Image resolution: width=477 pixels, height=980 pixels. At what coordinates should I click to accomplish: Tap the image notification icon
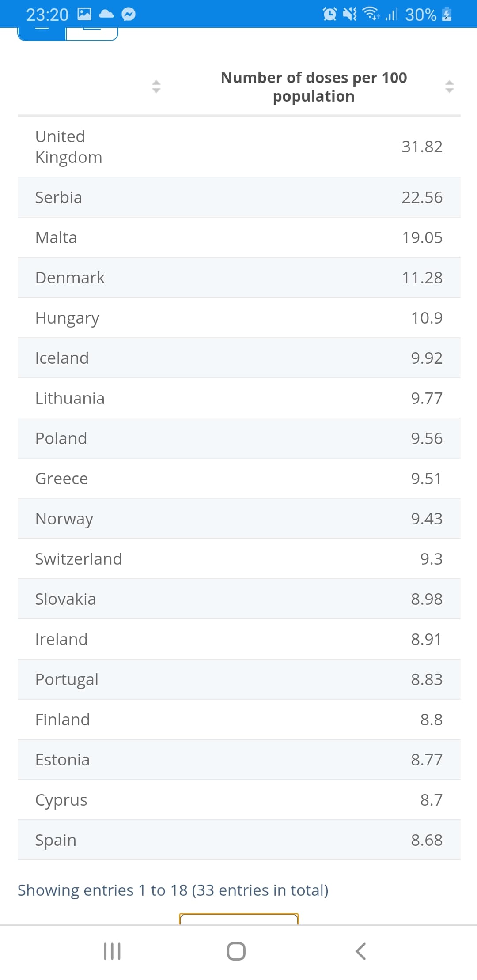(x=84, y=15)
